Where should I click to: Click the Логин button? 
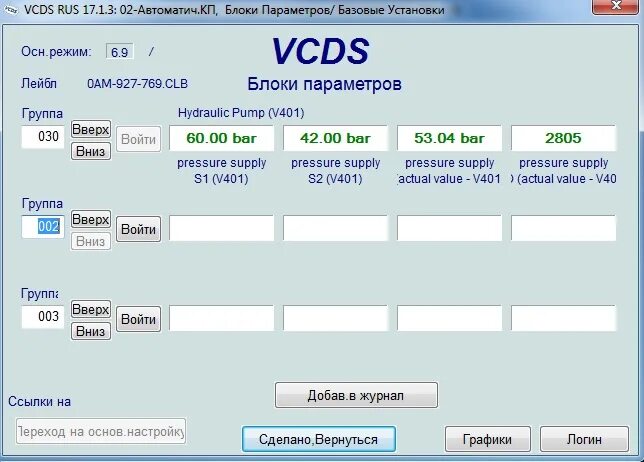click(584, 439)
